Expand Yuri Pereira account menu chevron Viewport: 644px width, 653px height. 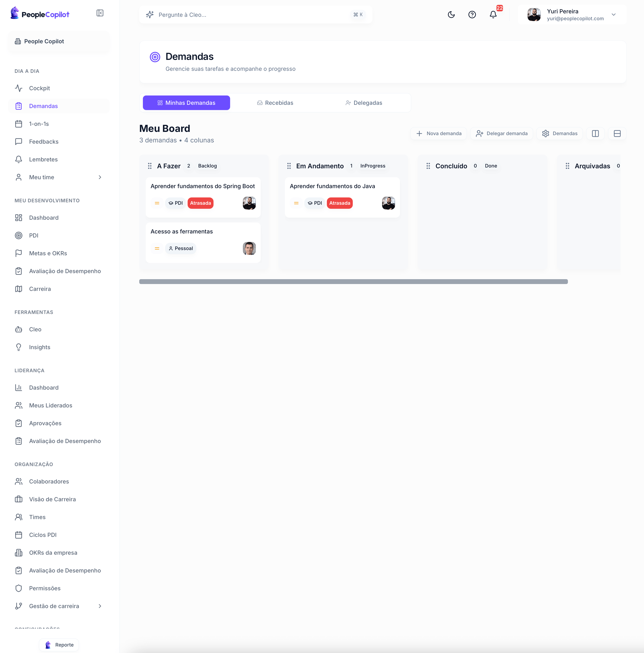pos(614,15)
